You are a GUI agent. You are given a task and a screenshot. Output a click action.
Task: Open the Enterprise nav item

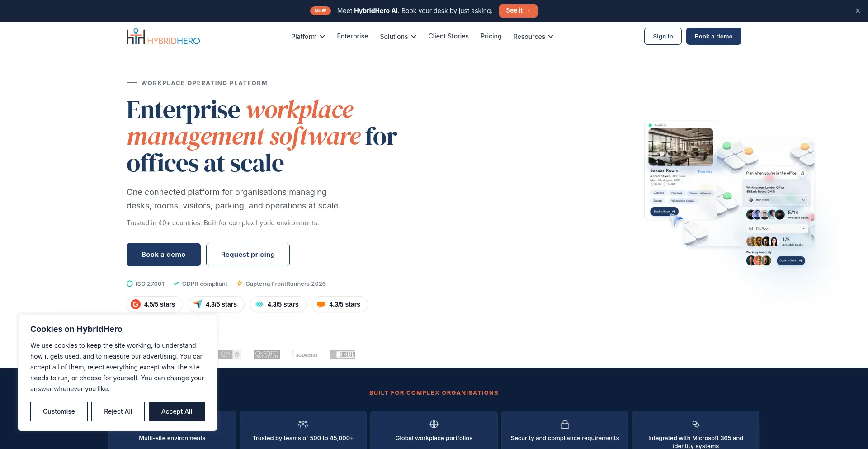(x=353, y=36)
